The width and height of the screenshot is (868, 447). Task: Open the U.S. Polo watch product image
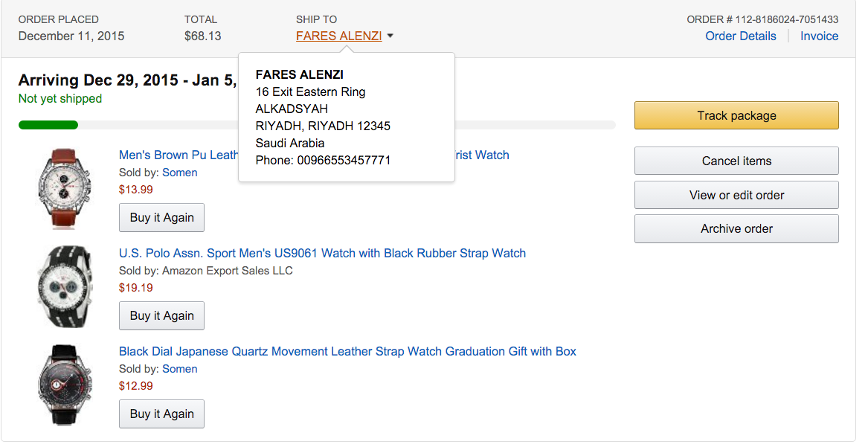[65, 286]
